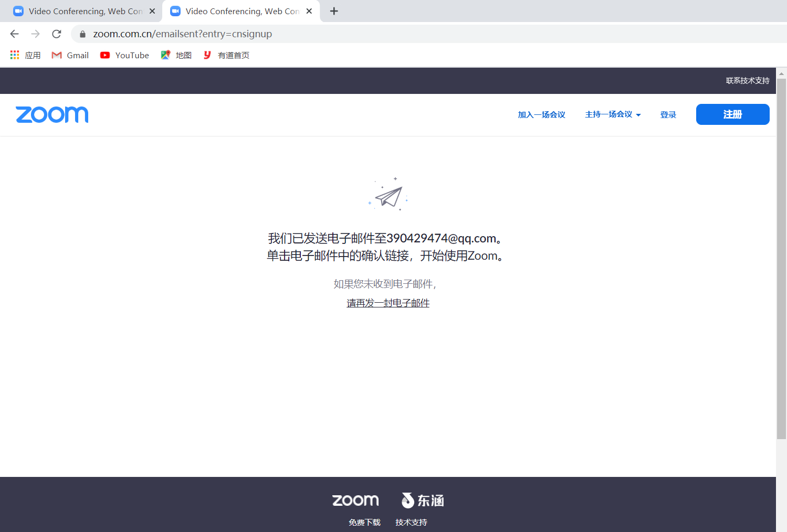Close the first Video Conferencing tab
This screenshot has height=532, width=787.
coord(152,11)
